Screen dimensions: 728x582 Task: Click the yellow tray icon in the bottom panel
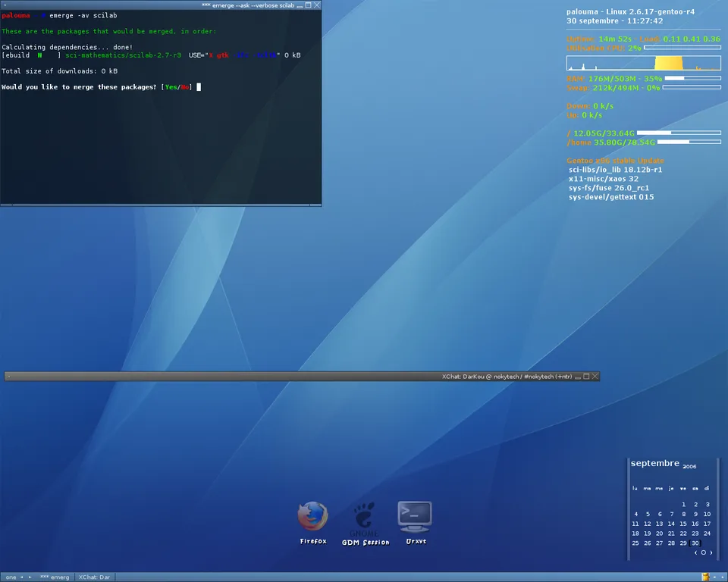705,577
